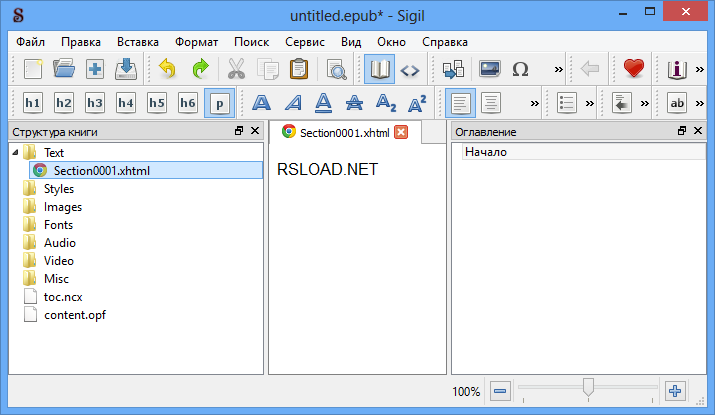Open the Сервис menu
The height and width of the screenshot is (415, 715).
[x=305, y=42]
